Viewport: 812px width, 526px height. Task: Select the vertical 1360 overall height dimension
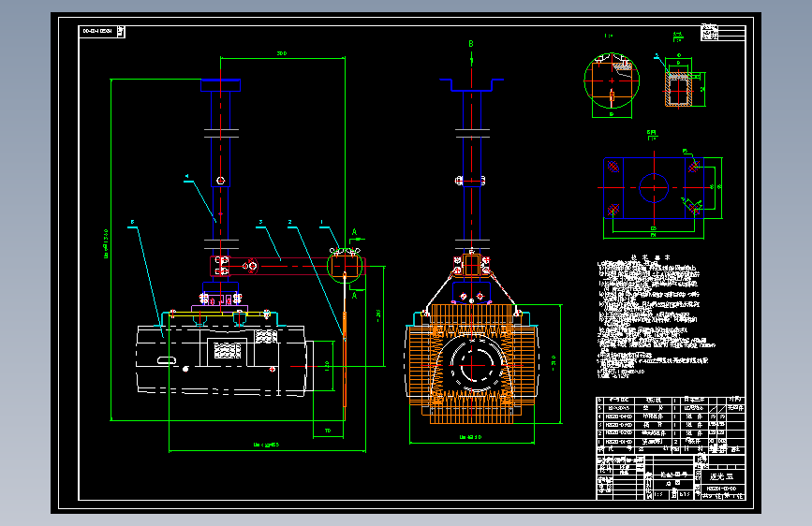click(106, 244)
